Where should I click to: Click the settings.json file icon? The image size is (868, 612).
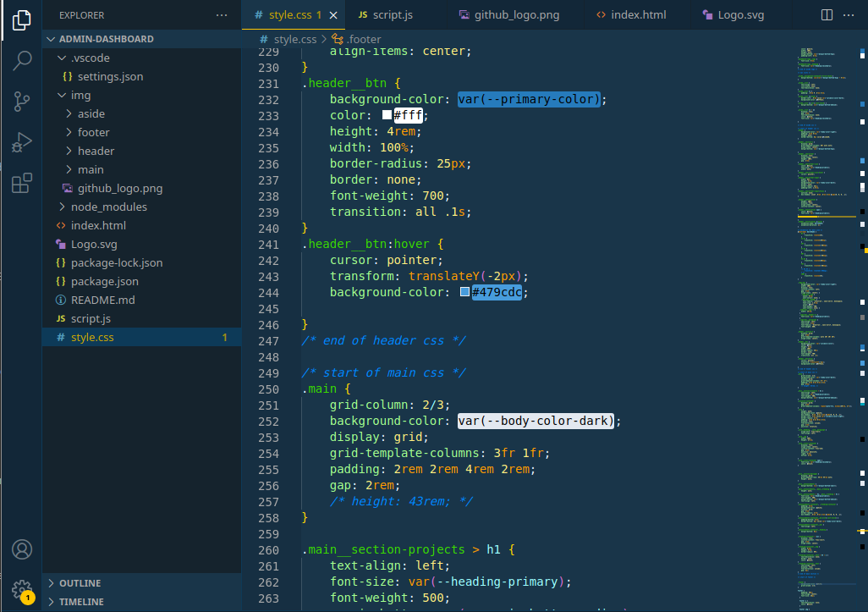point(68,76)
